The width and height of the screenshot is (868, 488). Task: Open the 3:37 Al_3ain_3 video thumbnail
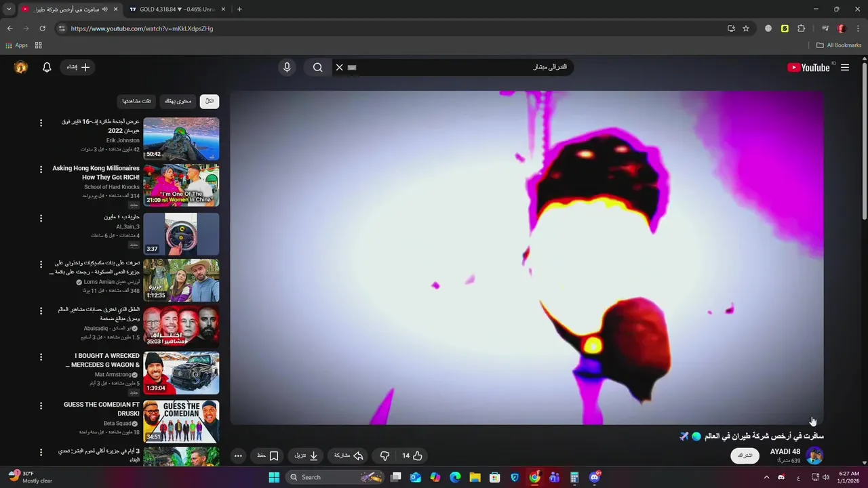coord(181,234)
